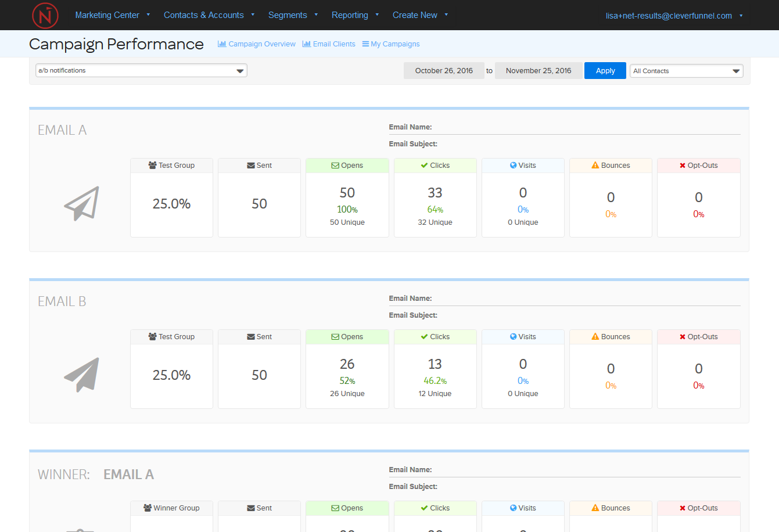The height and width of the screenshot is (532, 779).
Task: Click the Email B paper plane icon
Action: point(81,375)
